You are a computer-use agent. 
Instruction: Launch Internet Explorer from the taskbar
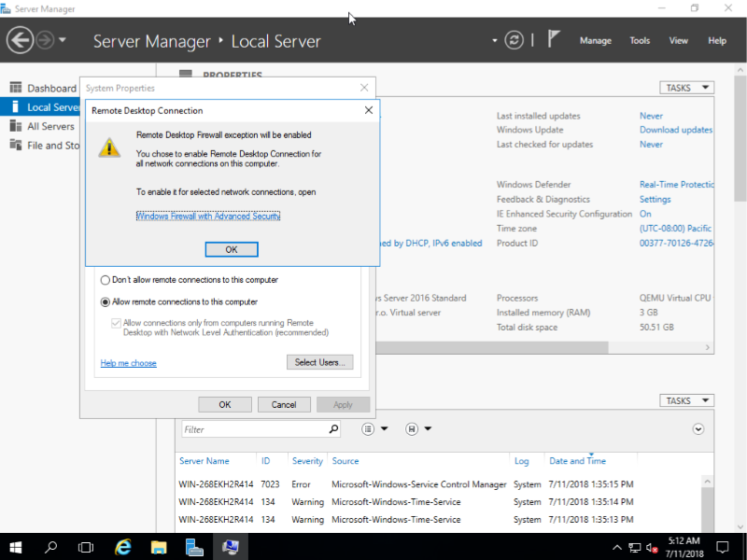123,547
